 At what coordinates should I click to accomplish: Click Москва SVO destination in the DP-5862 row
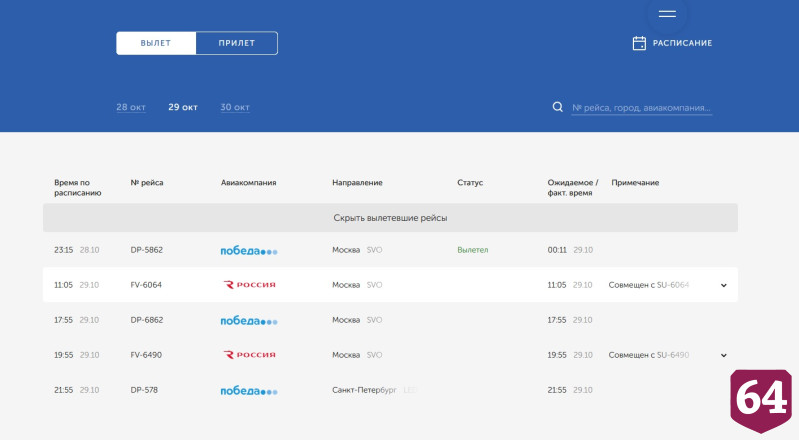[357, 250]
